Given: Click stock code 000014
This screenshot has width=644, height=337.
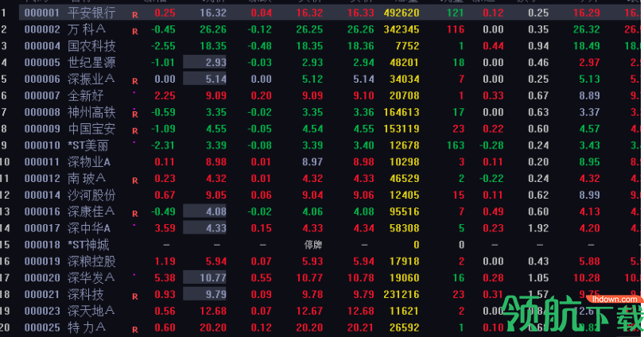Looking at the screenshot, I should [x=42, y=195].
